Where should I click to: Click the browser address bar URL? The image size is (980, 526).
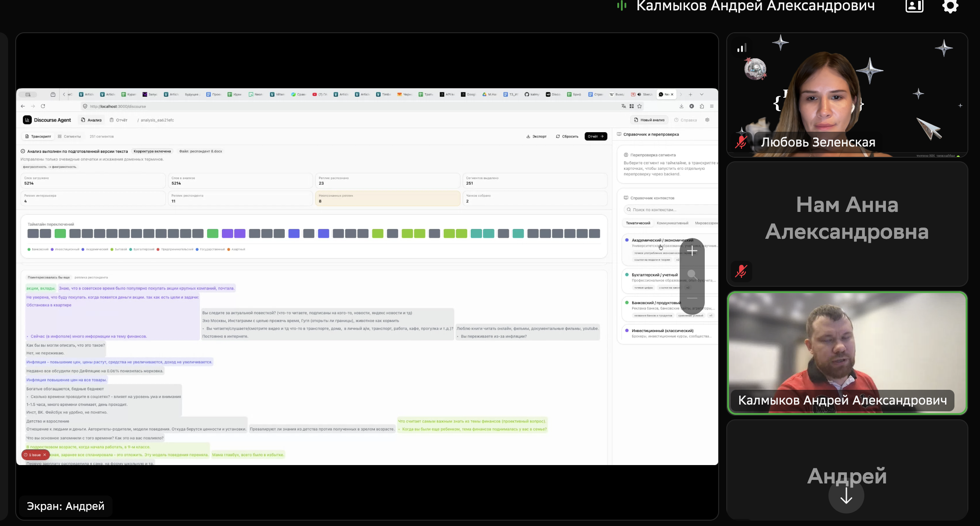pos(118,107)
